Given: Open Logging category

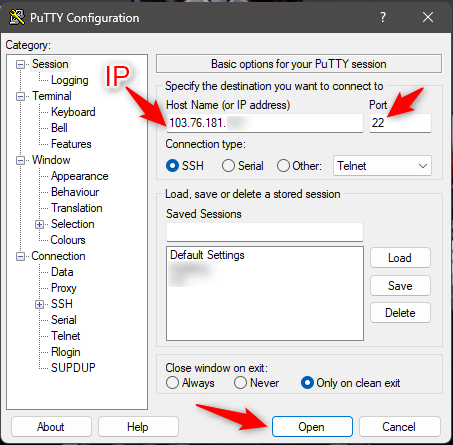Looking at the screenshot, I should 70,80.
